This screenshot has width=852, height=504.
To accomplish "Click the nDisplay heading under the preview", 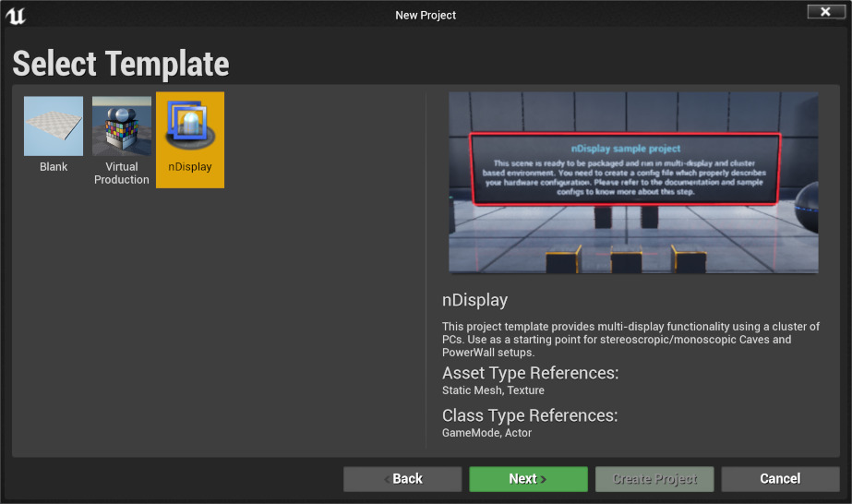I will pyautogui.click(x=474, y=300).
